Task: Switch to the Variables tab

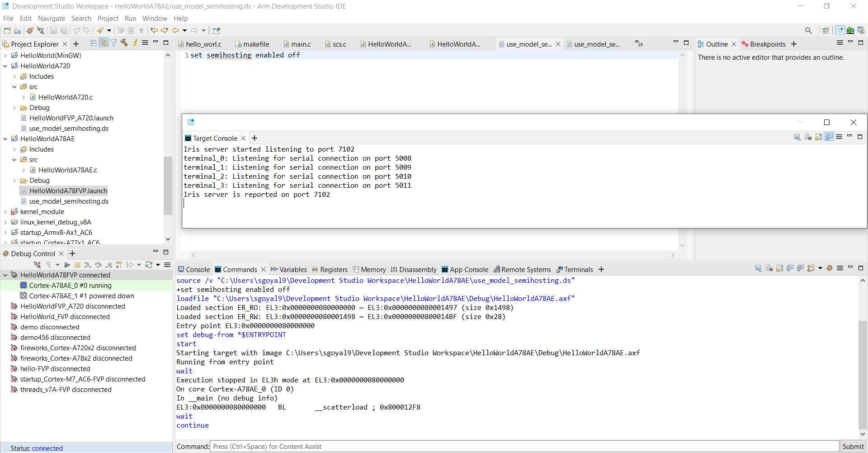Action: click(x=288, y=270)
